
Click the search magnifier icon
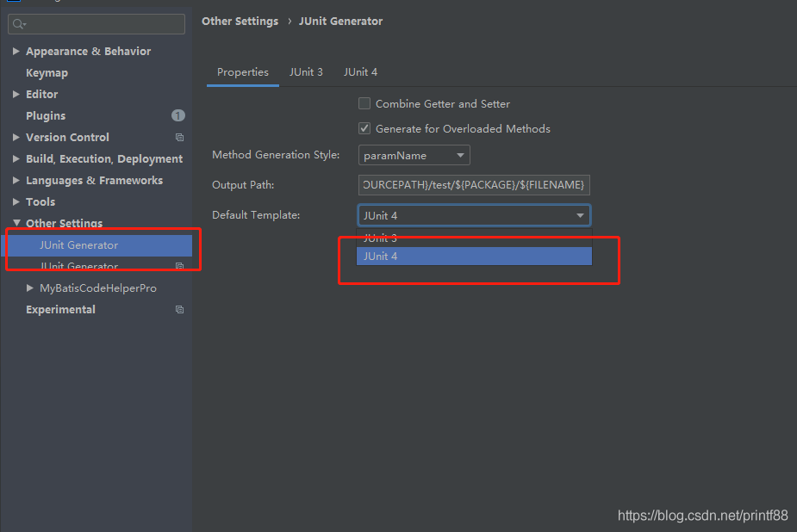[19, 24]
